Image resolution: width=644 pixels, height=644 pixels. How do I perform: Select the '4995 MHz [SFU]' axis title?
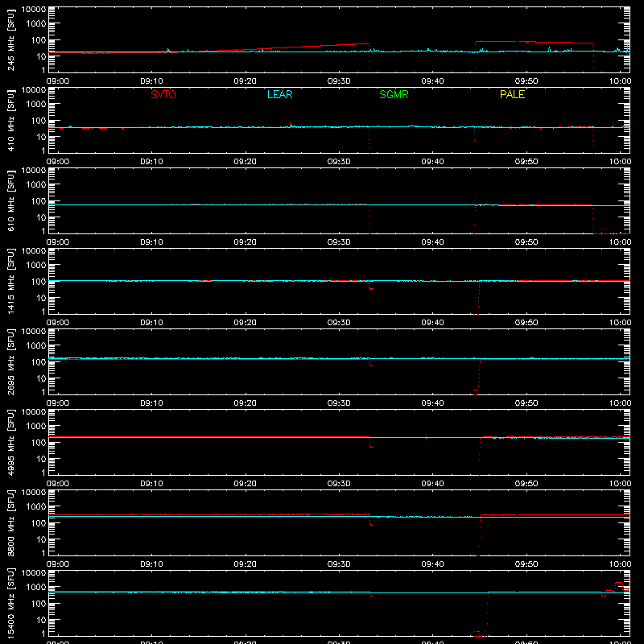[11, 442]
